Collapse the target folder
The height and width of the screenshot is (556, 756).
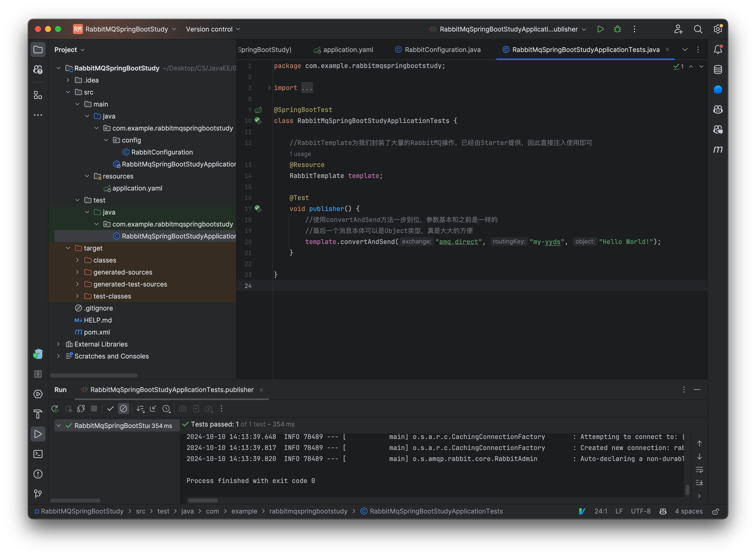68,248
